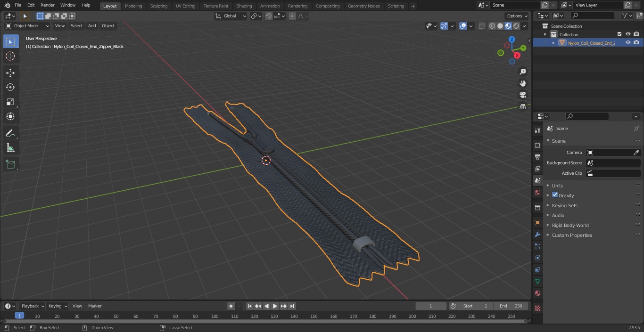
Task: Jump to the end frame
Action: 292,306
